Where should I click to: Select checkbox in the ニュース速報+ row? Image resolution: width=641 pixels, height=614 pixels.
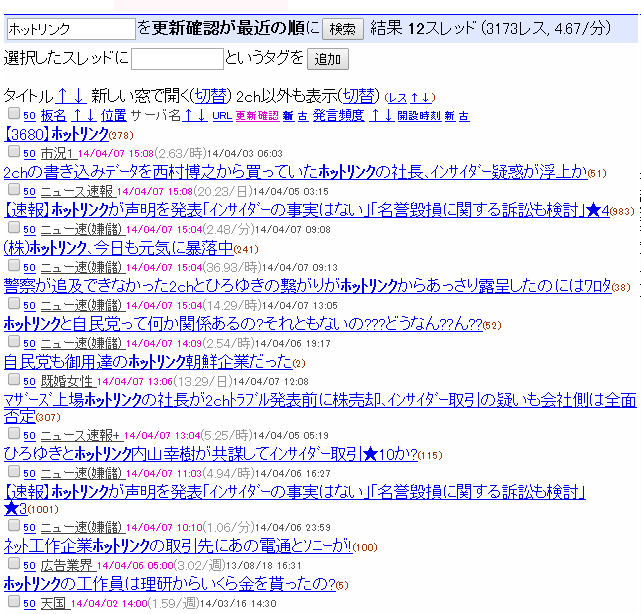click(14, 433)
